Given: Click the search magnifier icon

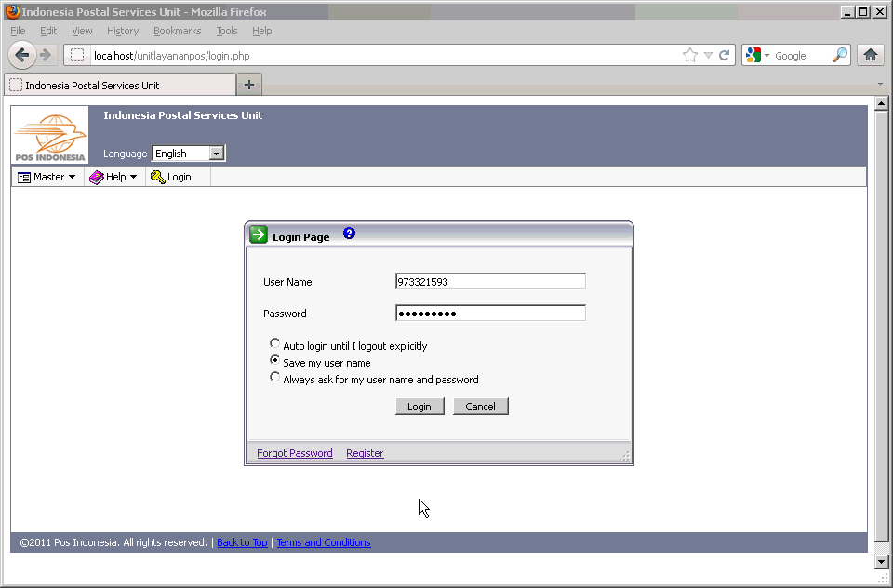Looking at the screenshot, I should coord(839,56).
